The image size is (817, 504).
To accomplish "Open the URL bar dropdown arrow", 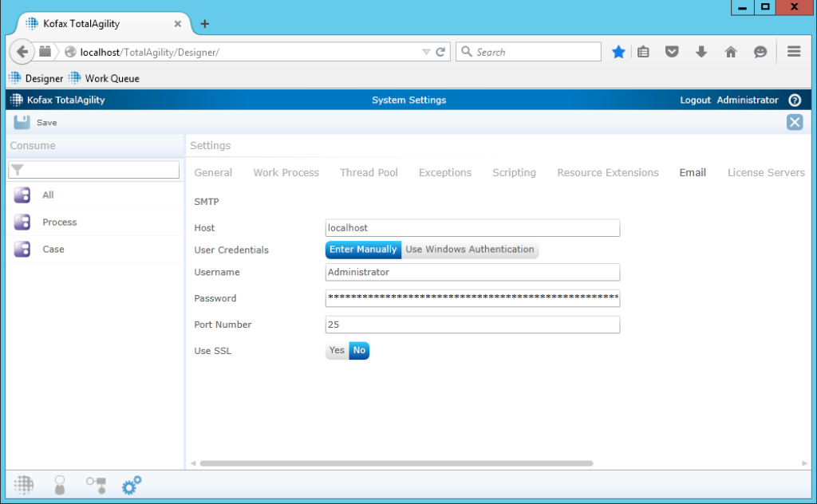I will [x=426, y=51].
